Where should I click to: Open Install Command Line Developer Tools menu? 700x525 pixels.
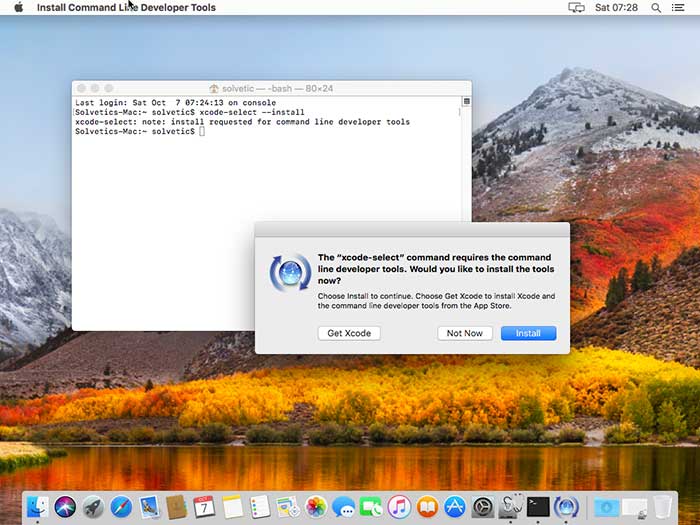(x=126, y=8)
